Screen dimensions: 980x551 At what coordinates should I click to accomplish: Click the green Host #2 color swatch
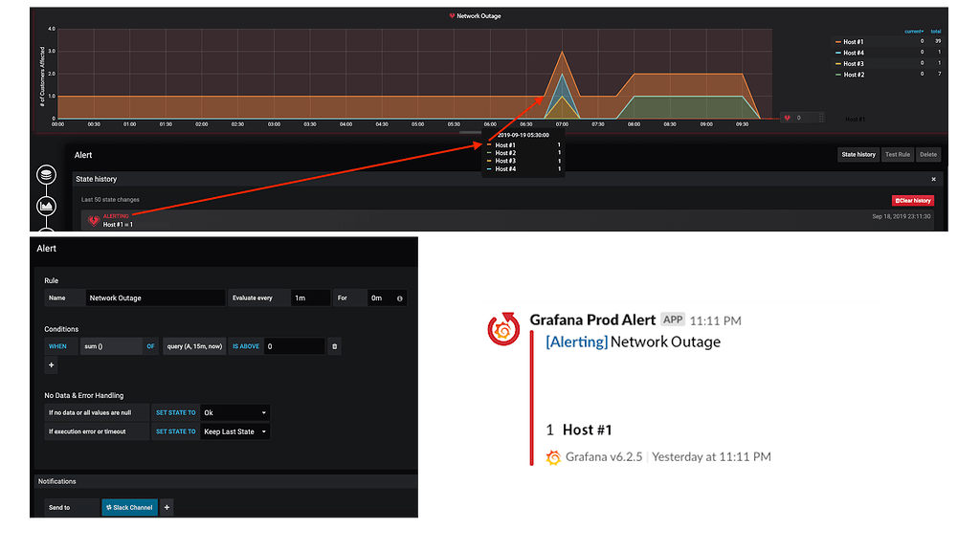pos(837,75)
